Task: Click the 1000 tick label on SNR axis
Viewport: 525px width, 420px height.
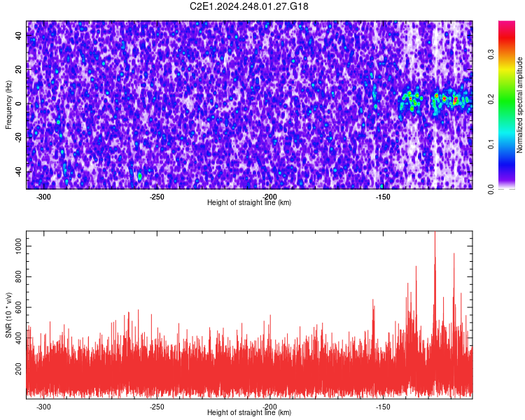Action: click(19, 246)
